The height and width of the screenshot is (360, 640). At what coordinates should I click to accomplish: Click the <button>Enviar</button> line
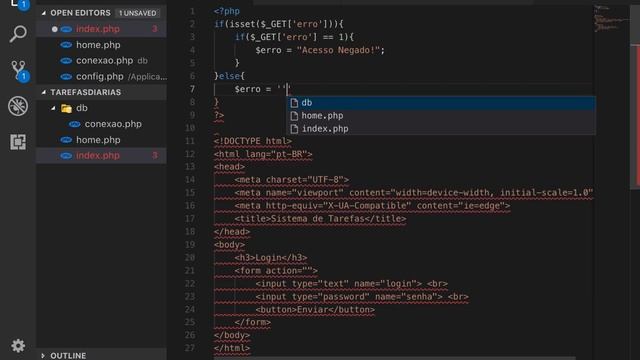pyautogui.click(x=315, y=310)
